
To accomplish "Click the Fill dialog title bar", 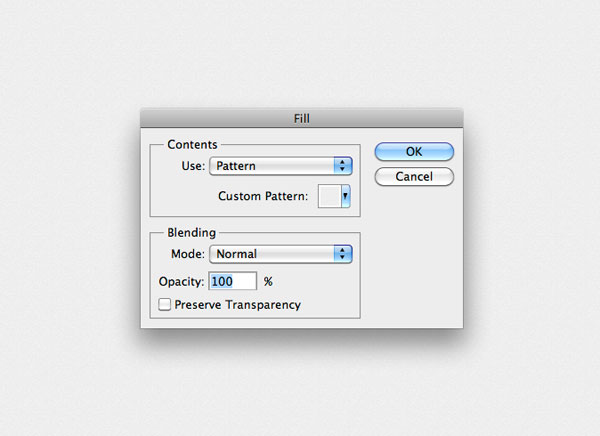I will coord(302,118).
